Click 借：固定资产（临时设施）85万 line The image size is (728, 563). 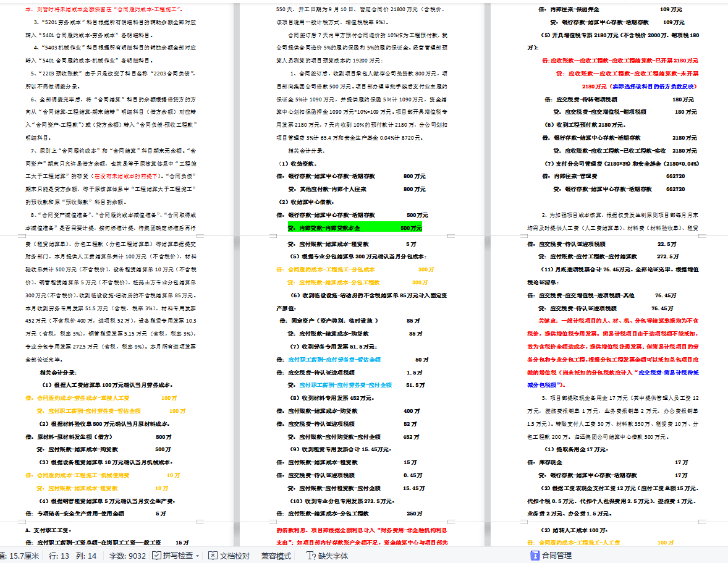pyautogui.click(x=350, y=321)
